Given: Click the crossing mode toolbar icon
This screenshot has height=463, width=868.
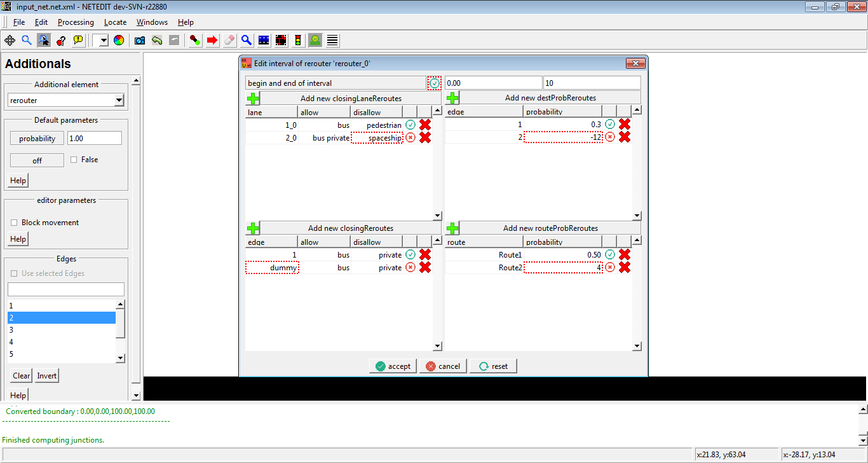Looking at the screenshot, I should 332,40.
